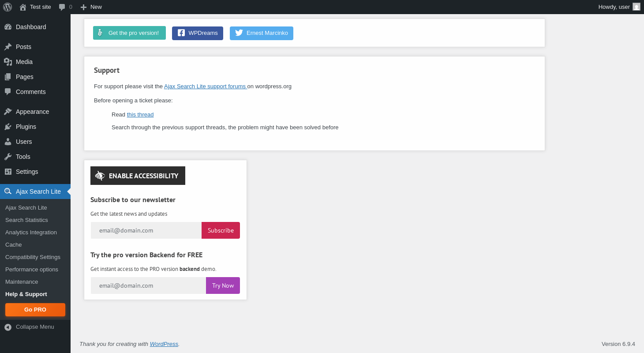Open Dashboard via its gauge icon
The image size is (644, 353).
click(x=8, y=27)
